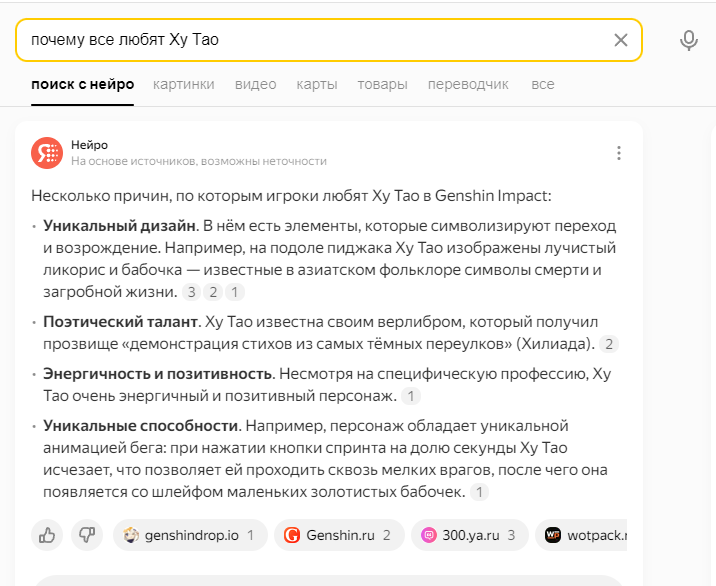Switch to the картинки tab
This screenshot has width=716, height=586.
184,84
